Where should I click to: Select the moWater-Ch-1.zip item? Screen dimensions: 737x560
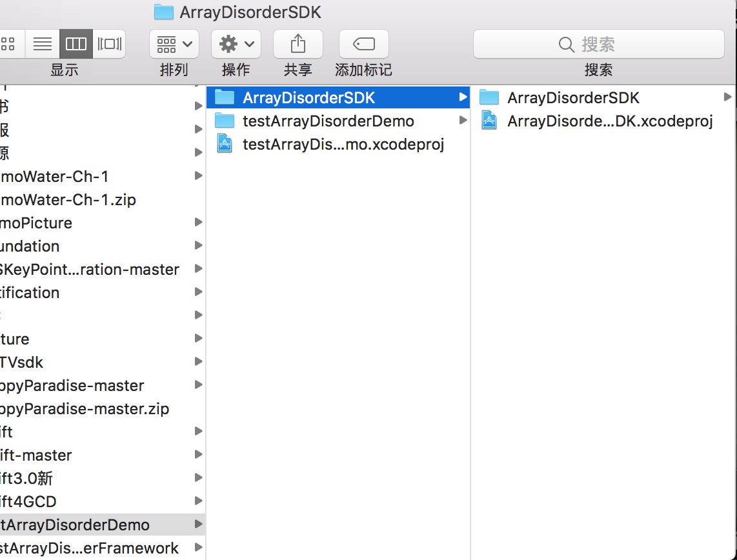click(x=68, y=199)
